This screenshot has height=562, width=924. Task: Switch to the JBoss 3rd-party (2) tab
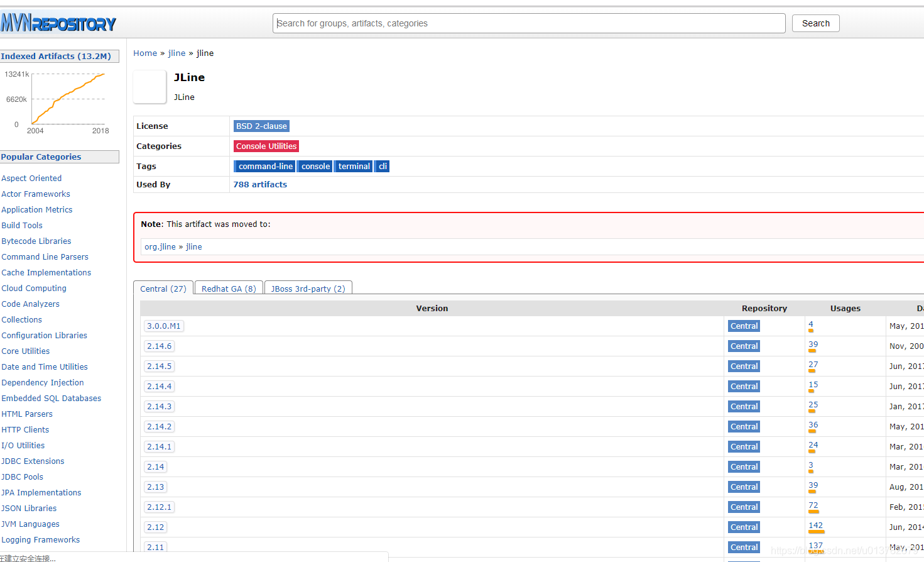(x=308, y=289)
